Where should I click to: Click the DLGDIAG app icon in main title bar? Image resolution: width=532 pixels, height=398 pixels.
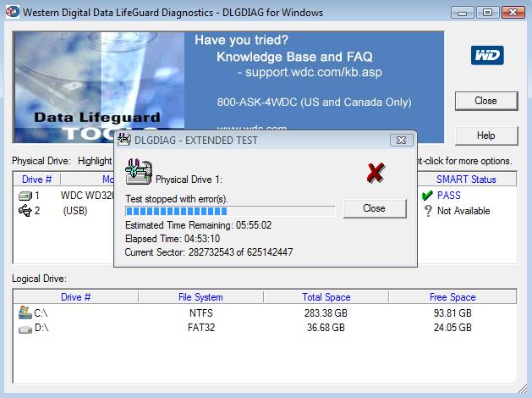(x=12, y=12)
